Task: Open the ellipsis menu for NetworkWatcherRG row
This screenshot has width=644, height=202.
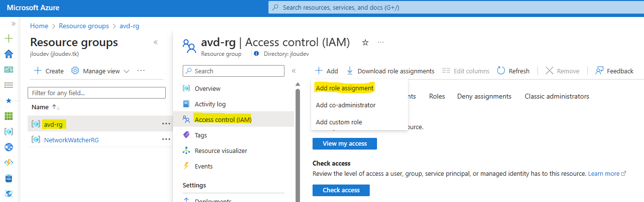Action: click(166, 139)
